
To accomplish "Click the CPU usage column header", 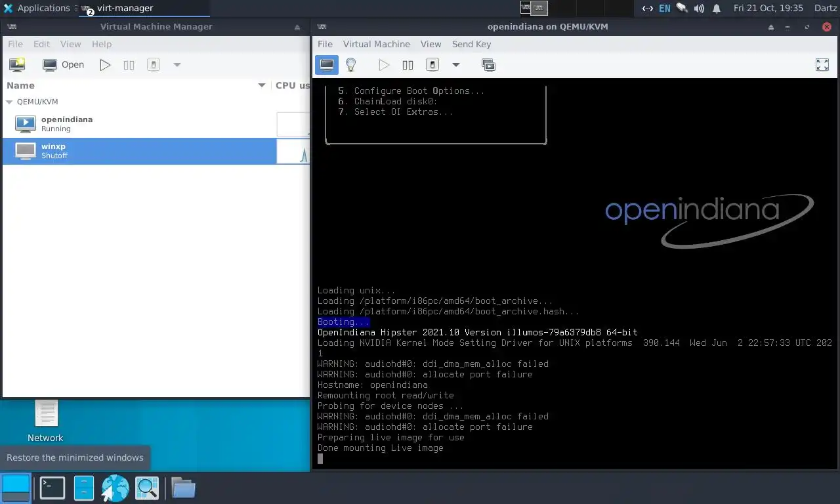I will point(291,85).
